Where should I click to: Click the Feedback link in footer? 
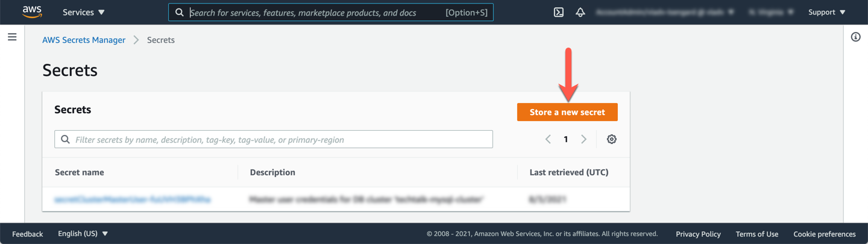coord(28,234)
